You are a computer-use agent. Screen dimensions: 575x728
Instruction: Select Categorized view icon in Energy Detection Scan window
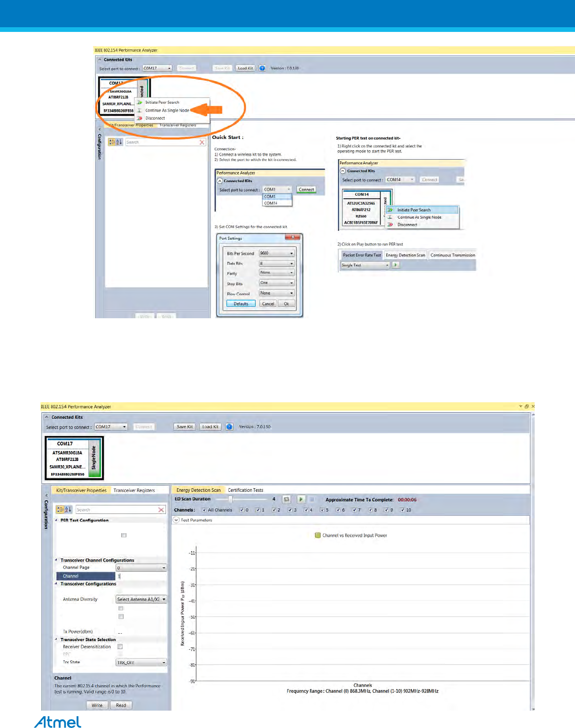(x=60, y=509)
